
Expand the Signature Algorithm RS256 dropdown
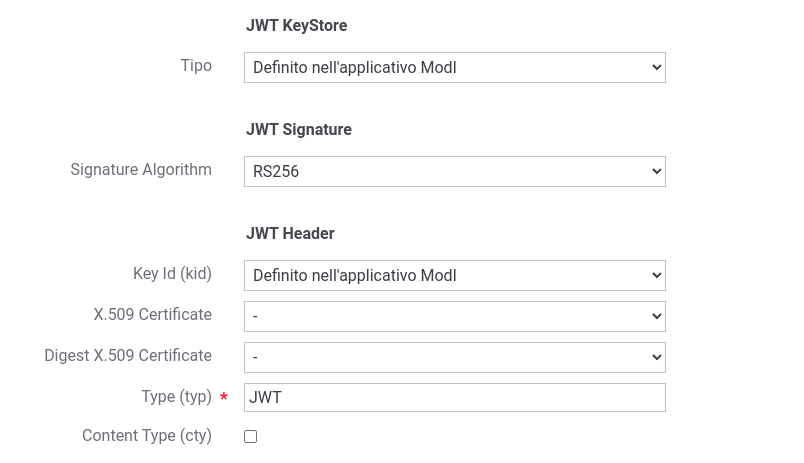coord(454,171)
